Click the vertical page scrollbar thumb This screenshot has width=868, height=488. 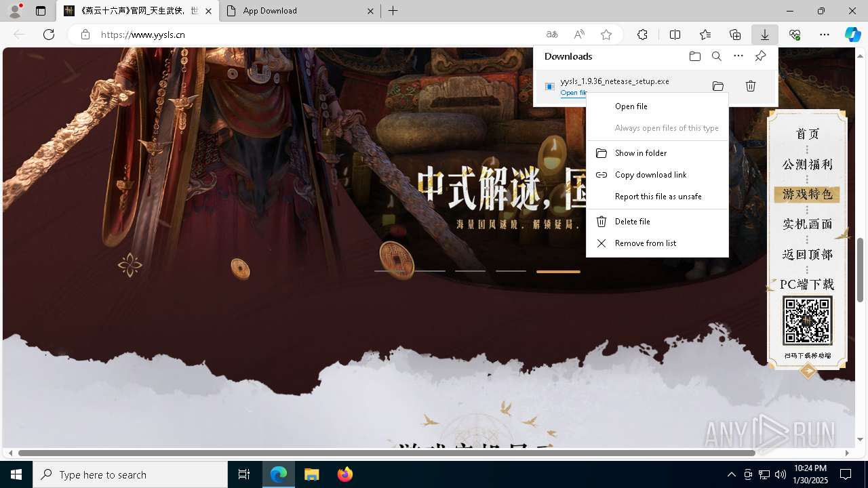[x=860, y=270]
